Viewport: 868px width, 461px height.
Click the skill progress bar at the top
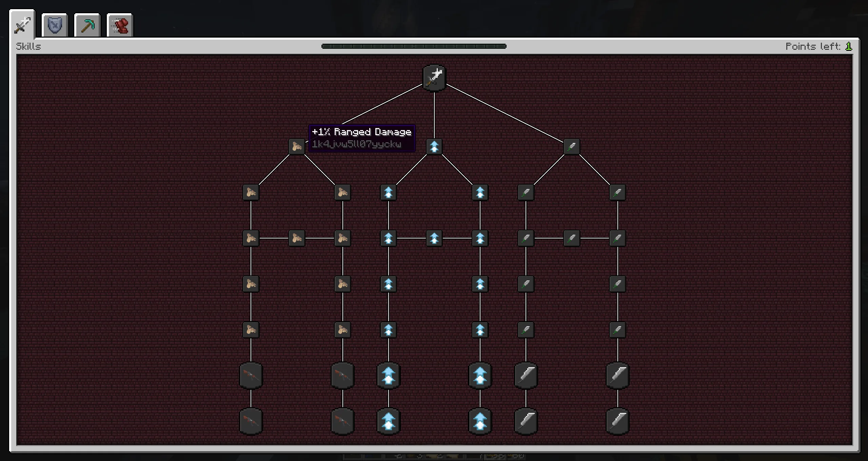pos(414,46)
